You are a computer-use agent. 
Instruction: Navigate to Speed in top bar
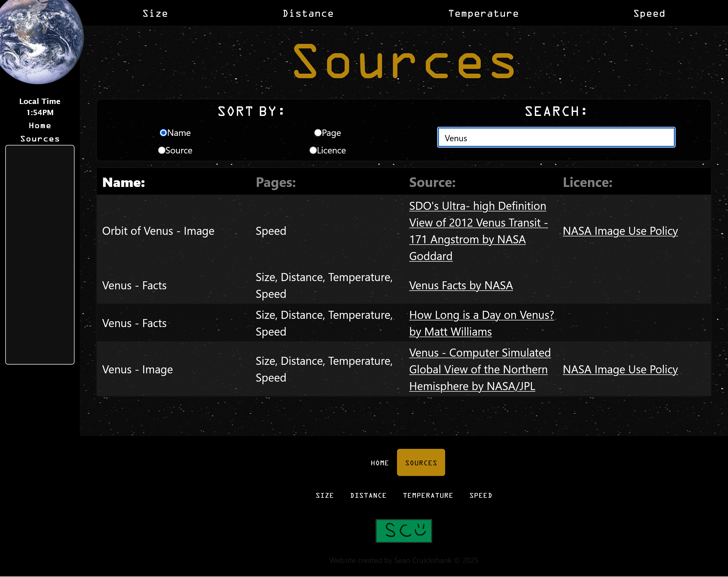(649, 14)
